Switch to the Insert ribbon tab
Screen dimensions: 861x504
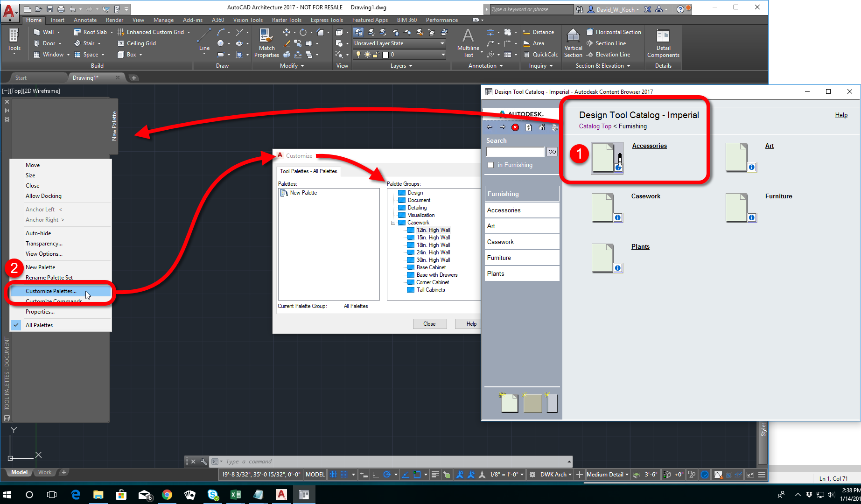58,20
